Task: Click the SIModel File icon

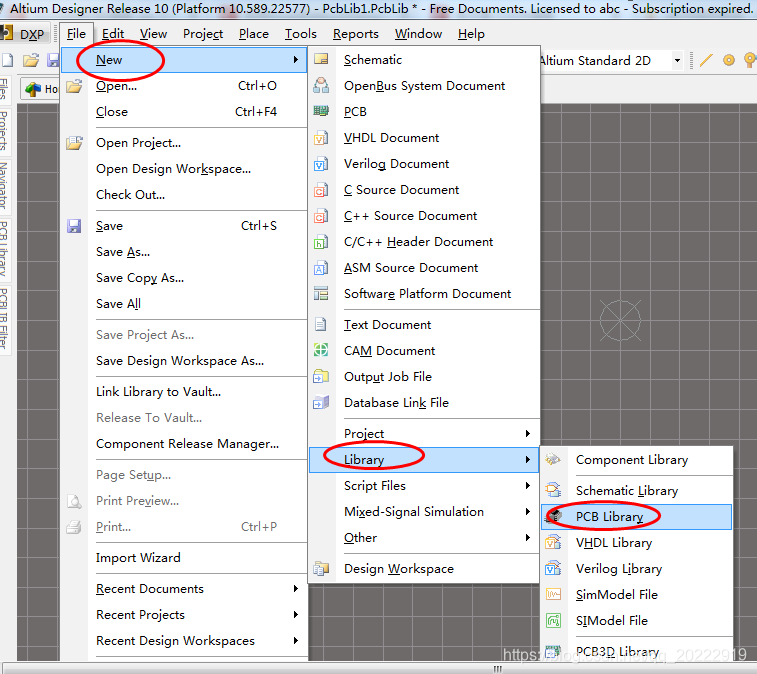Action: [553, 620]
